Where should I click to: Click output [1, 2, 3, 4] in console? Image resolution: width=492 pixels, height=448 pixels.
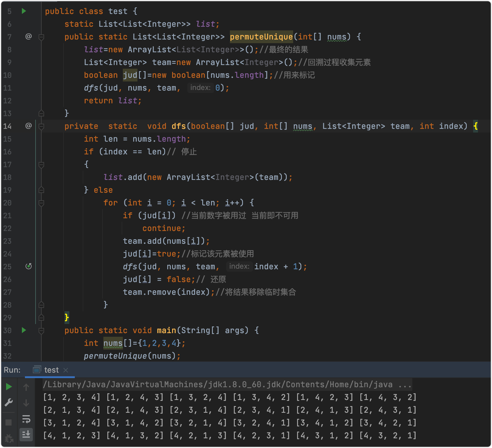tap(72, 397)
